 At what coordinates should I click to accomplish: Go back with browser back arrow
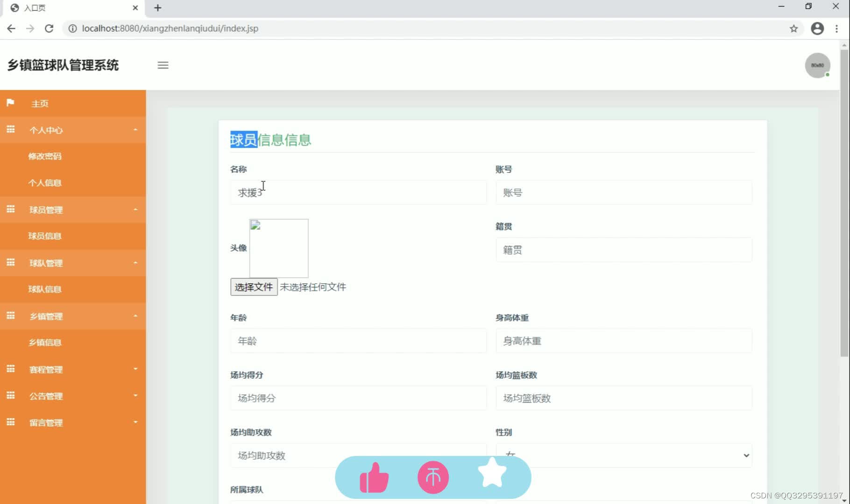pos(11,28)
